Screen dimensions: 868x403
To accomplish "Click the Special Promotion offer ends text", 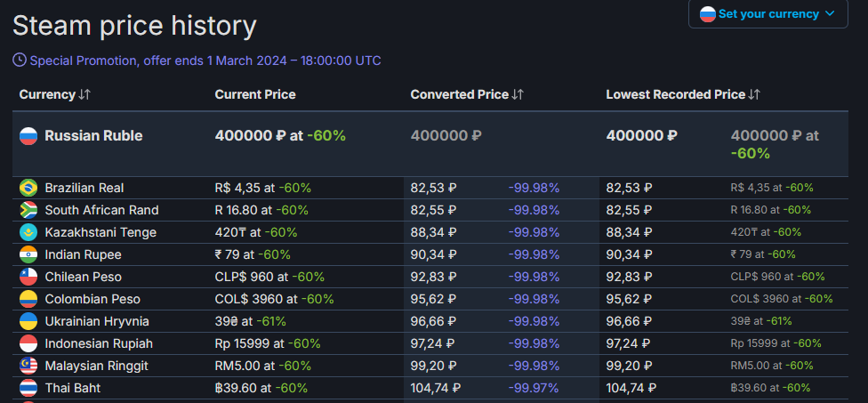I will (205, 60).
